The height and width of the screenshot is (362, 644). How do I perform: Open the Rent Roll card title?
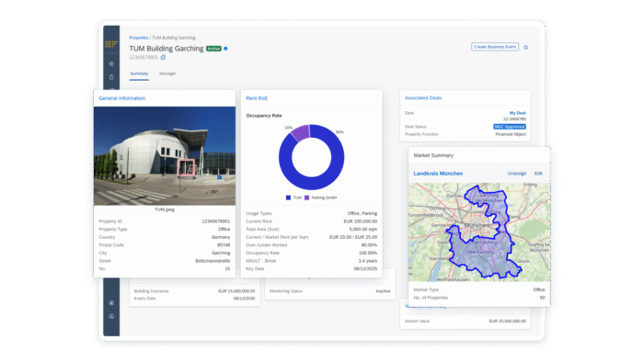coord(257,98)
